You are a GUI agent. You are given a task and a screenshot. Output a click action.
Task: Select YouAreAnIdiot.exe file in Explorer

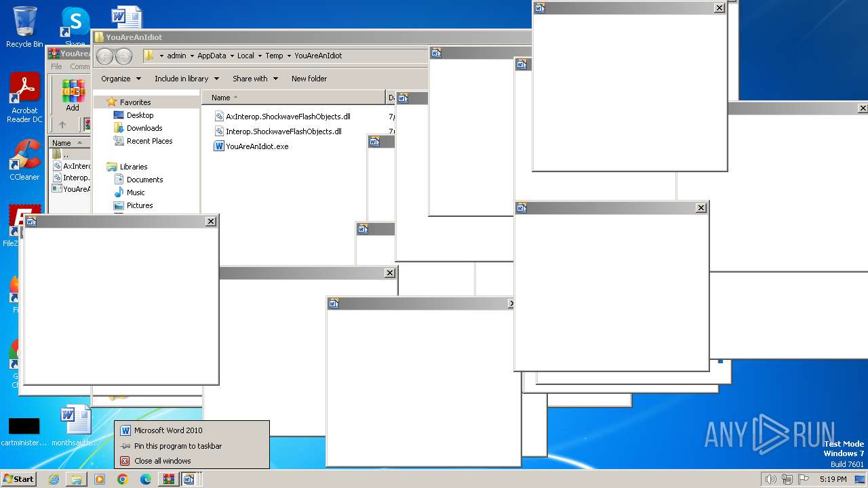252,146
